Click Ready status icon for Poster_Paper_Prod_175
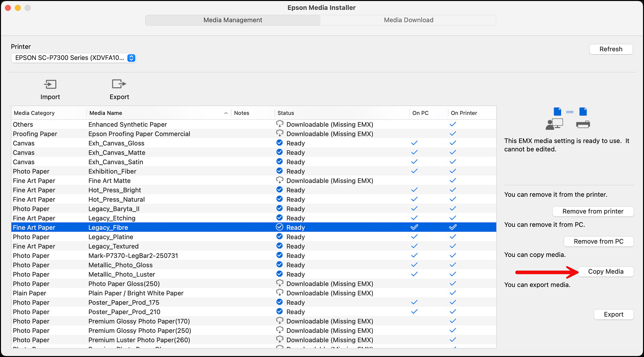 click(x=279, y=302)
